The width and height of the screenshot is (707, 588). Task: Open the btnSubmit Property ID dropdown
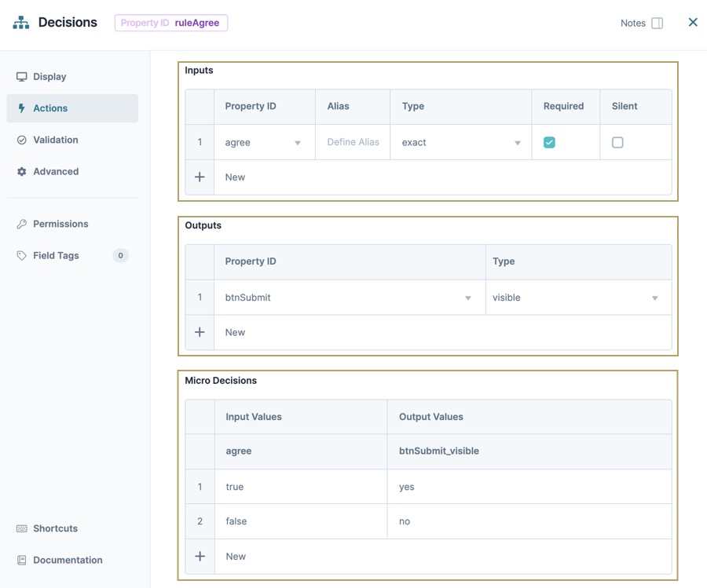click(350, 298)
